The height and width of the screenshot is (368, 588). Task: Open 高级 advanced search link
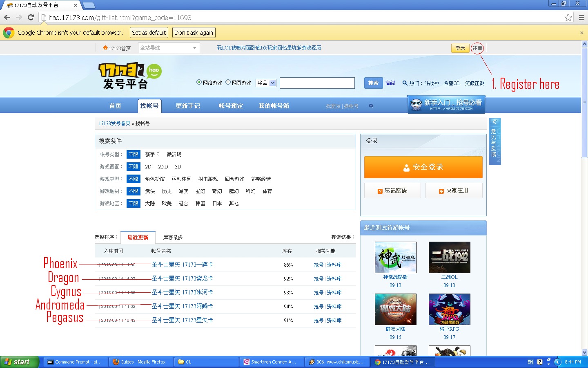(390, 83)
